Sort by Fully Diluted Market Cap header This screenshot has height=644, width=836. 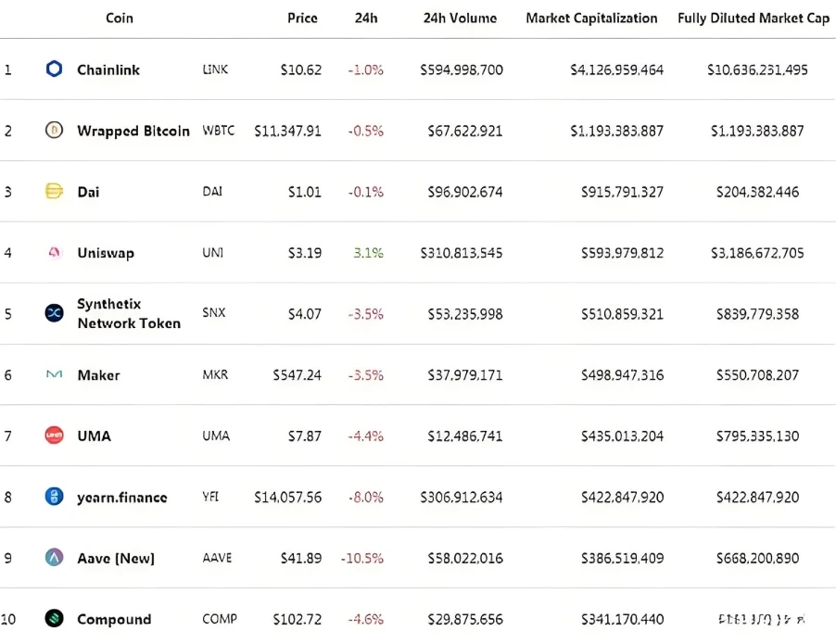[x=754, y=19]
